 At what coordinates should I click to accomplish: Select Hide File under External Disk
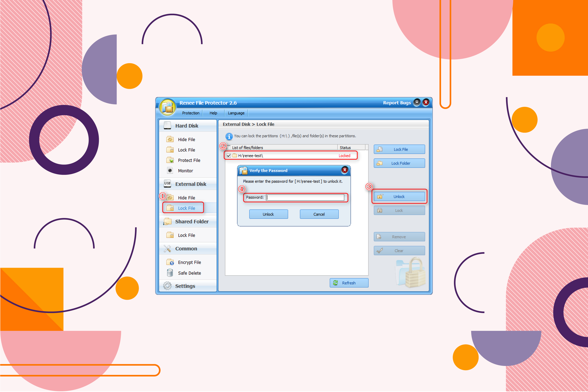click(x=186, y=198)
